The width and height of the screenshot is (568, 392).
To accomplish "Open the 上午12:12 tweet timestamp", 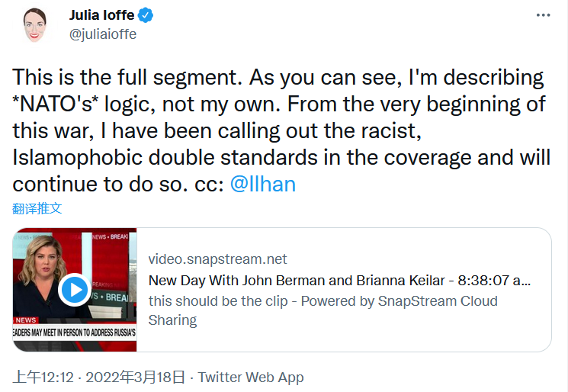I will tap(43, 377).
